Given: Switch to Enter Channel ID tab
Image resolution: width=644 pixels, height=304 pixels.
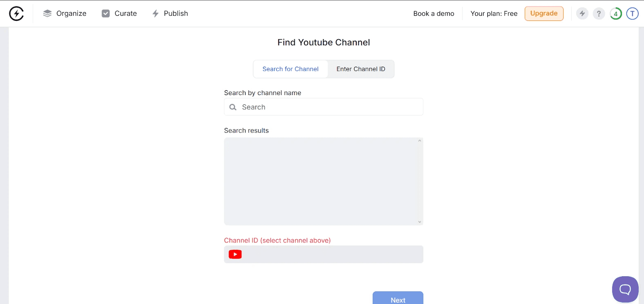Looking at the screenshot, I should (361, 69).
